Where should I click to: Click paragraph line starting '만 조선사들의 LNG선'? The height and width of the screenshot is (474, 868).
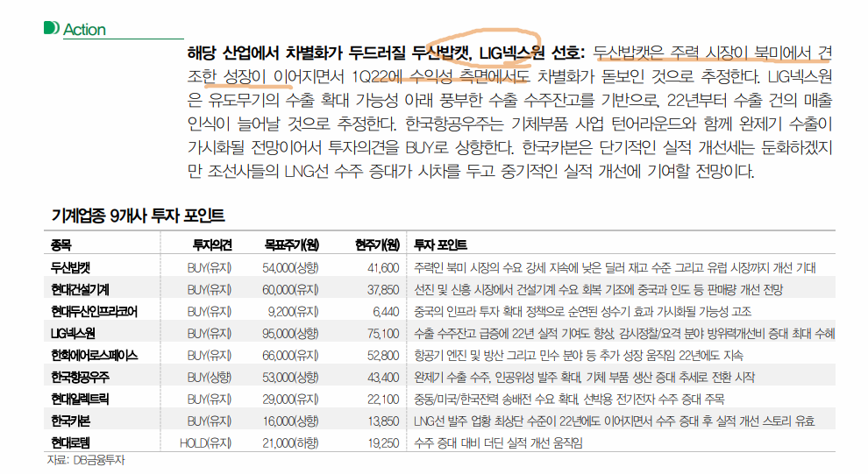(x=471, y=171)
